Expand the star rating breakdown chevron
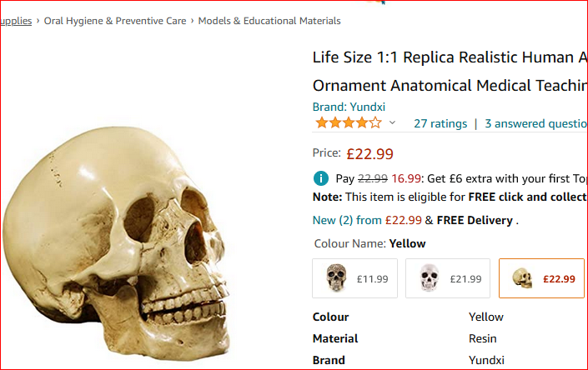 (392, 123)
